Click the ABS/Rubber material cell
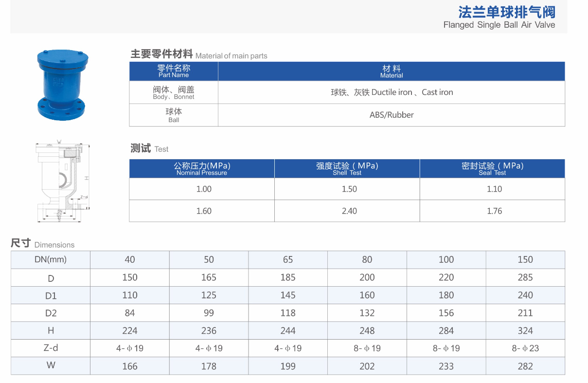Viewport: 588px width, 383px height. [391, 115]
